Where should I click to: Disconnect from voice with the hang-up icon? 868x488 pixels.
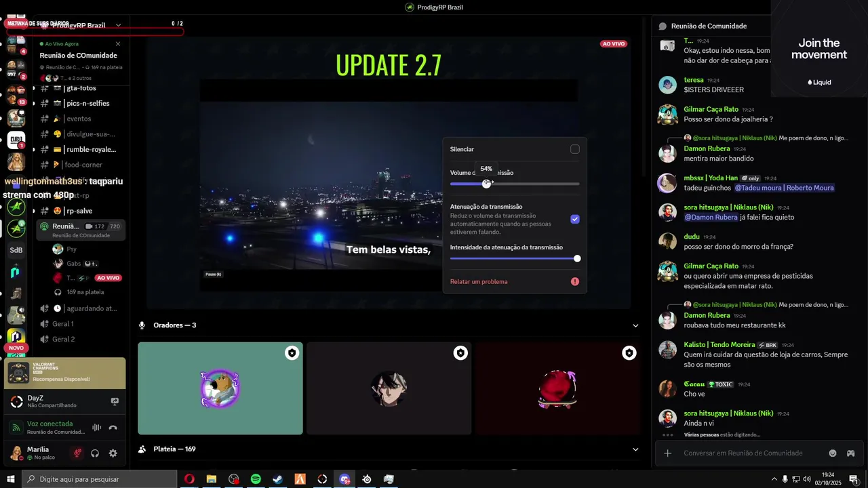pos(113,428)
